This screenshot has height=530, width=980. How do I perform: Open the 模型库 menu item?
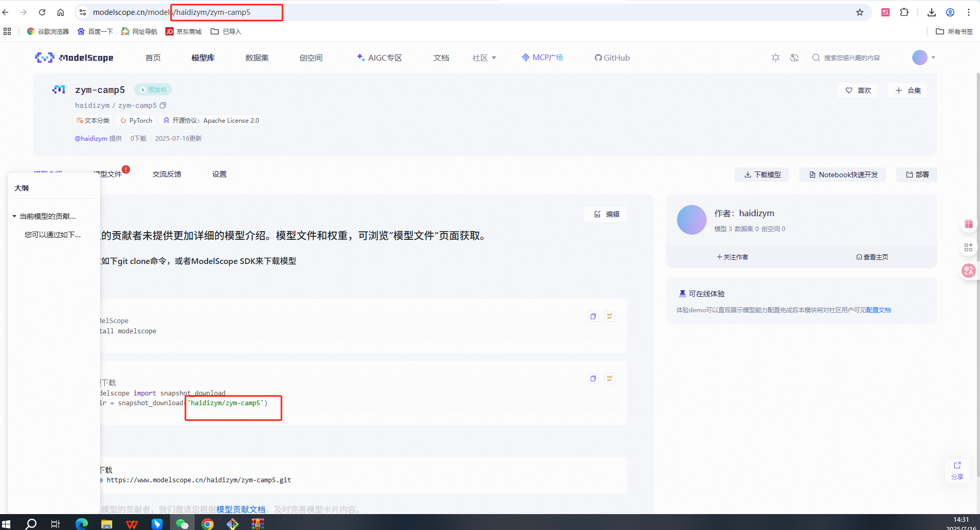[203, 58]
